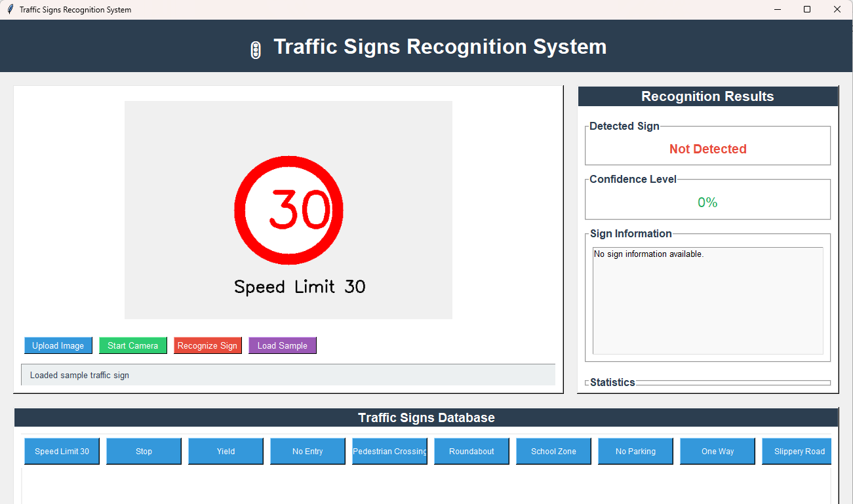Select Speed Limit 30 from database

pyautogui.click(x=62, y=451)
